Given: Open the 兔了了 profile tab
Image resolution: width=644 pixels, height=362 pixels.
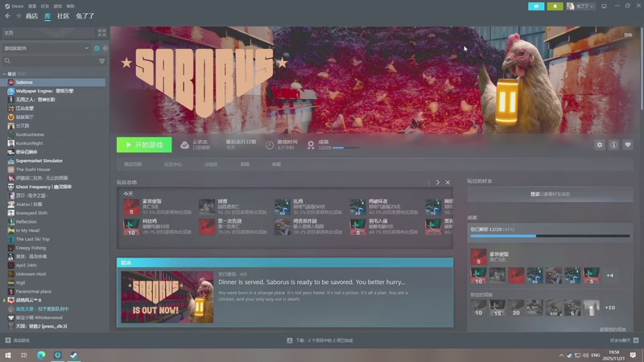Looking at the screenshot, I should [x=85, y=16].
